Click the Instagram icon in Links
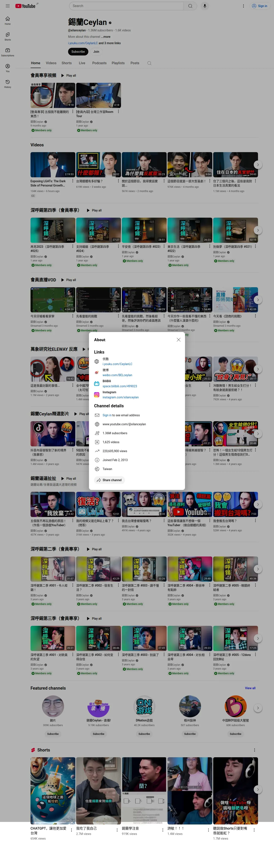The width and height of the screenshot is (274, 868). [x=97, y=395]
